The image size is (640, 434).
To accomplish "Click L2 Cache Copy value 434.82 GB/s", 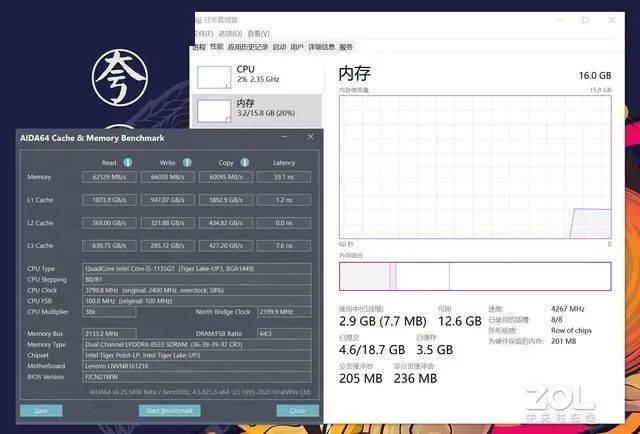I will click(x=226, y=223).
